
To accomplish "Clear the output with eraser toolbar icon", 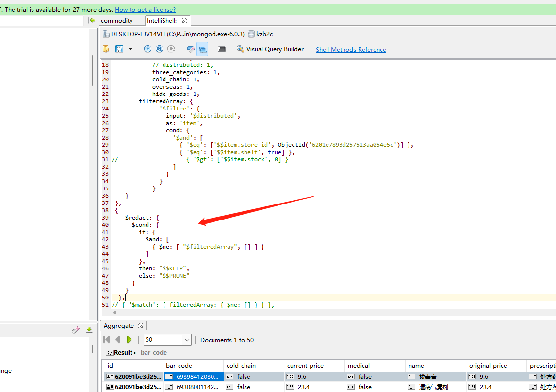I will (x=190, y=49).
